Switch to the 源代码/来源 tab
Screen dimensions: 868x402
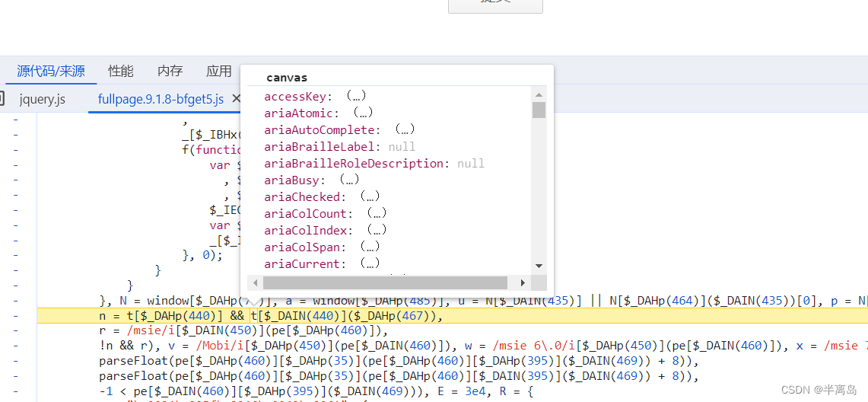[x=50, y=71]
